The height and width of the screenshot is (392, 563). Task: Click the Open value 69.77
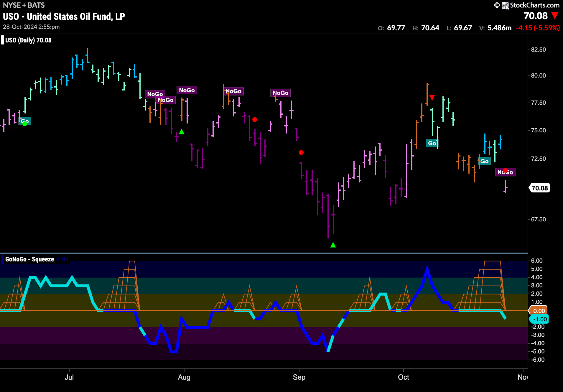(396, 28)
